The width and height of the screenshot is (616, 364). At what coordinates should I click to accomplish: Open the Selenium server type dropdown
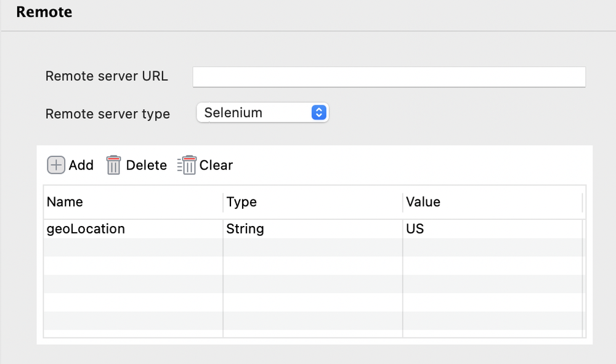[x=262, y=113]
